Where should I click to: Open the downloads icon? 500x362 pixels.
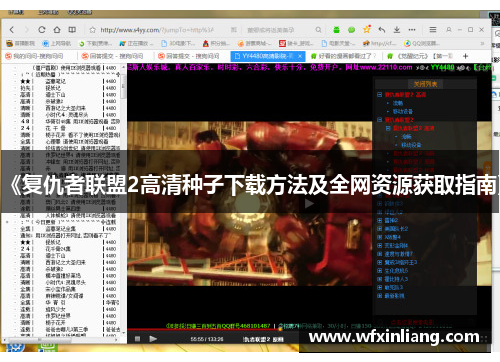[x=397, y=30]
